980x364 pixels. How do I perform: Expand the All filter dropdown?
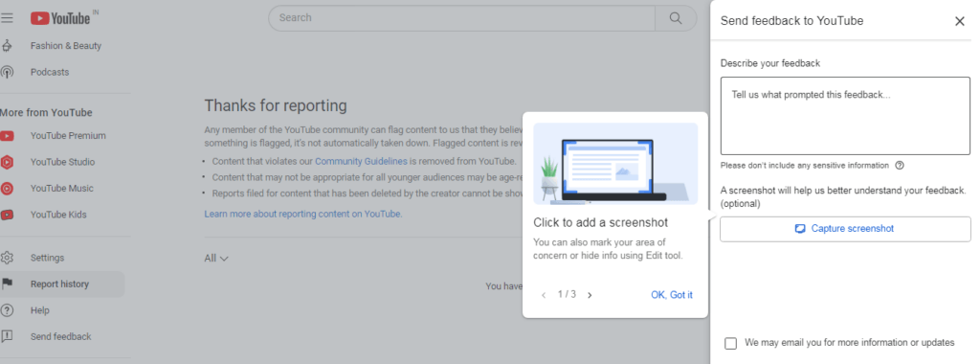216,259
